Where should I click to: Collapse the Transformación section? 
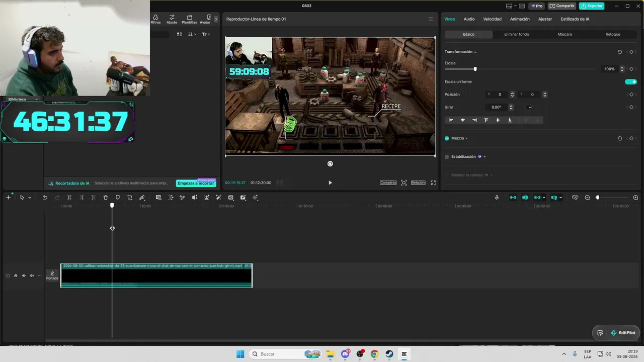pos(475,52)
